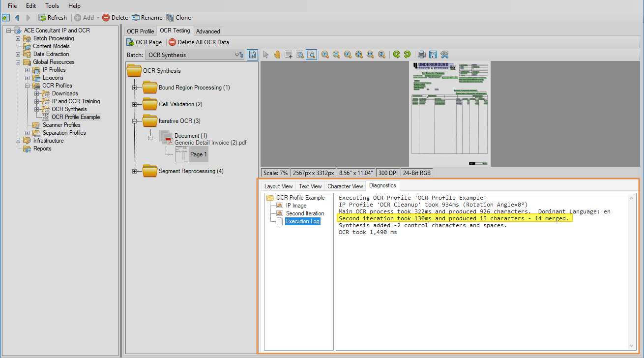Expand the Infrastructure tree node
644x358 pixels.
pyautogui.click(x=18, y=141)
